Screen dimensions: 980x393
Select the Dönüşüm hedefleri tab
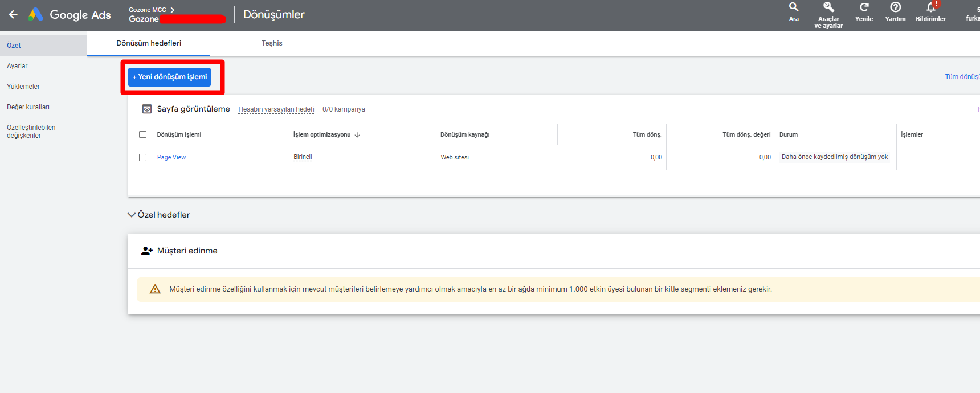tap(149, 43)
